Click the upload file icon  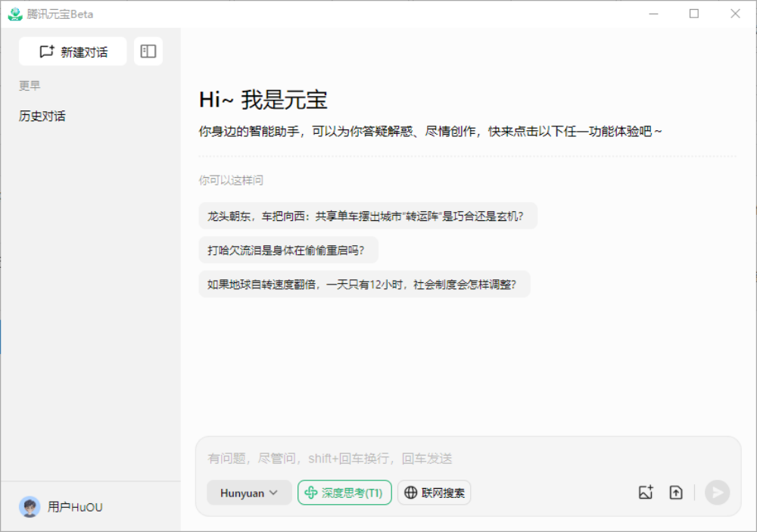[676, 493]
